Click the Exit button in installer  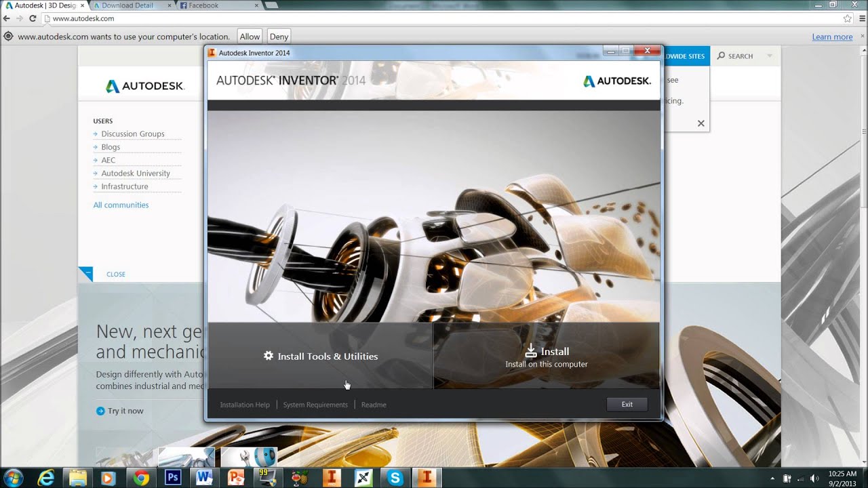coord(627,405)
